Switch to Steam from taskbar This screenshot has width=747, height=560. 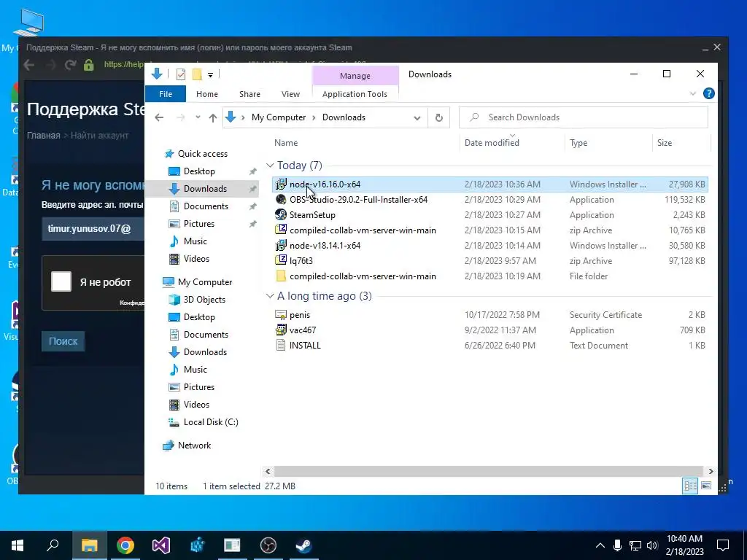303,545
